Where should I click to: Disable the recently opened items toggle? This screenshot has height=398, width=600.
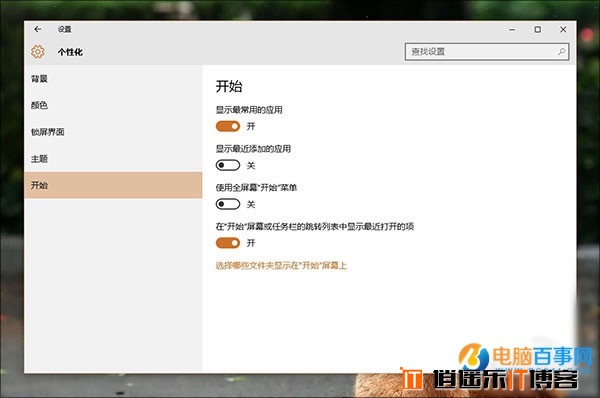tap(228, 243)
